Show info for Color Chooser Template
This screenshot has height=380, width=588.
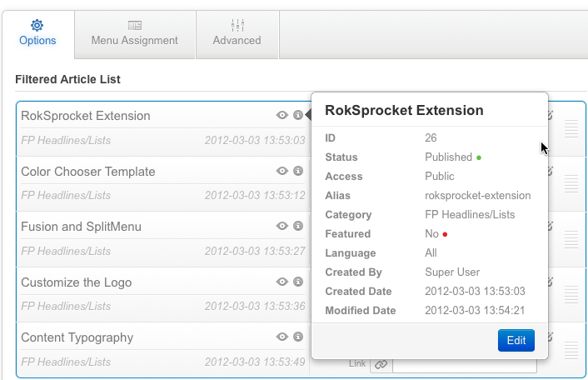(298, 171)
